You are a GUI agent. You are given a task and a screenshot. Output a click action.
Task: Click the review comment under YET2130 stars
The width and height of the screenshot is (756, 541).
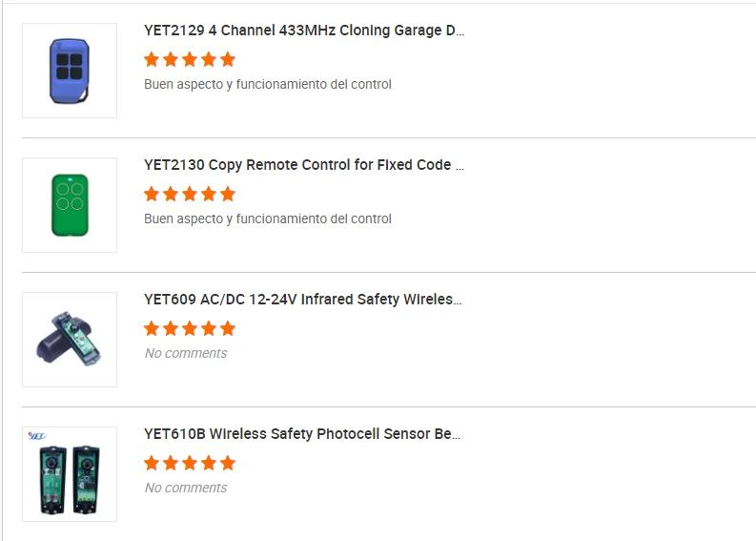pyautogui.click(x=268, y=218)
